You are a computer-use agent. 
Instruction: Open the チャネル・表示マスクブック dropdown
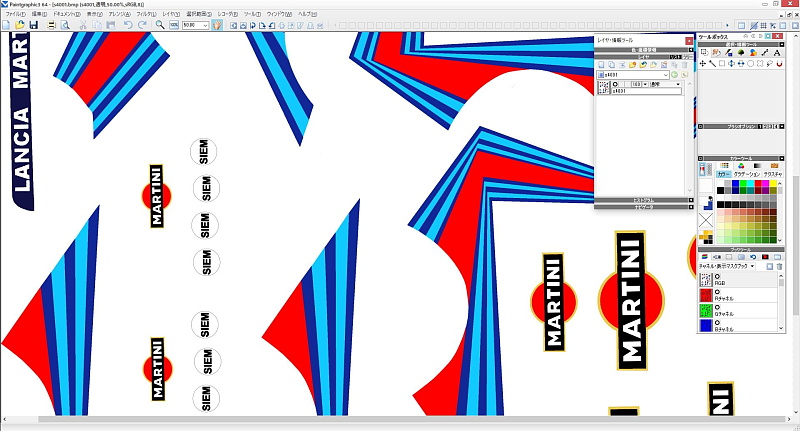[727, 266]
